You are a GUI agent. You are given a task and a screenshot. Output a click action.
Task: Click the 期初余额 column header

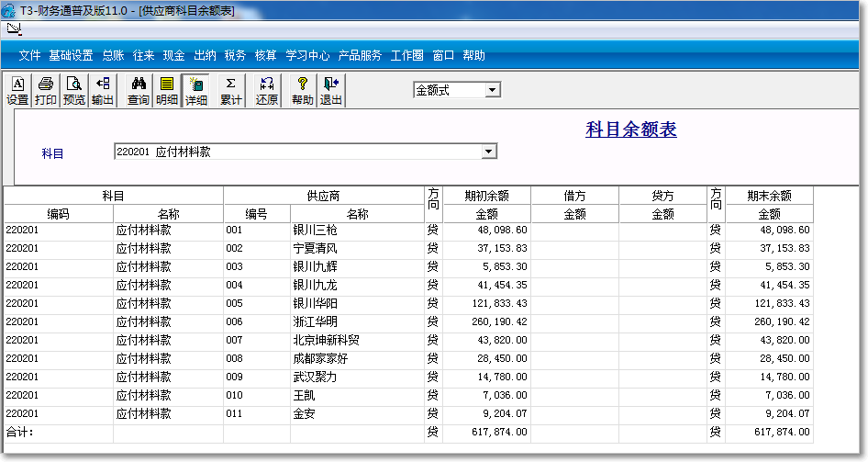pos(486,196)
